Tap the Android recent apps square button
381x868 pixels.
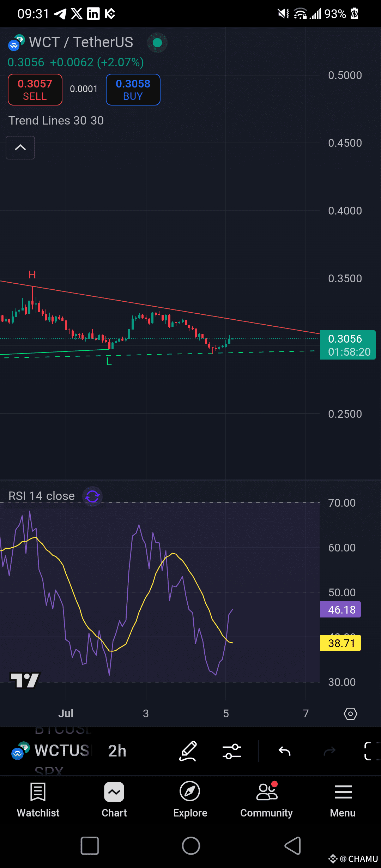click(90, 845)
